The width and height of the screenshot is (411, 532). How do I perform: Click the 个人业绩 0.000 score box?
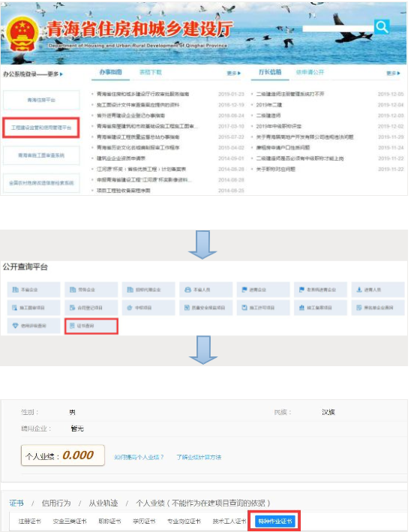63,455
